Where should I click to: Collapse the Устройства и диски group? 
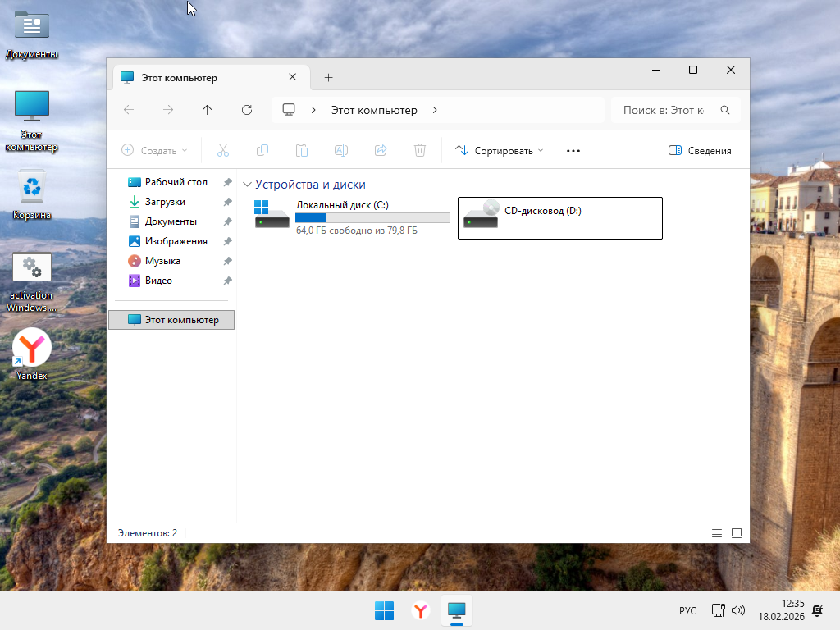[247, 185]
